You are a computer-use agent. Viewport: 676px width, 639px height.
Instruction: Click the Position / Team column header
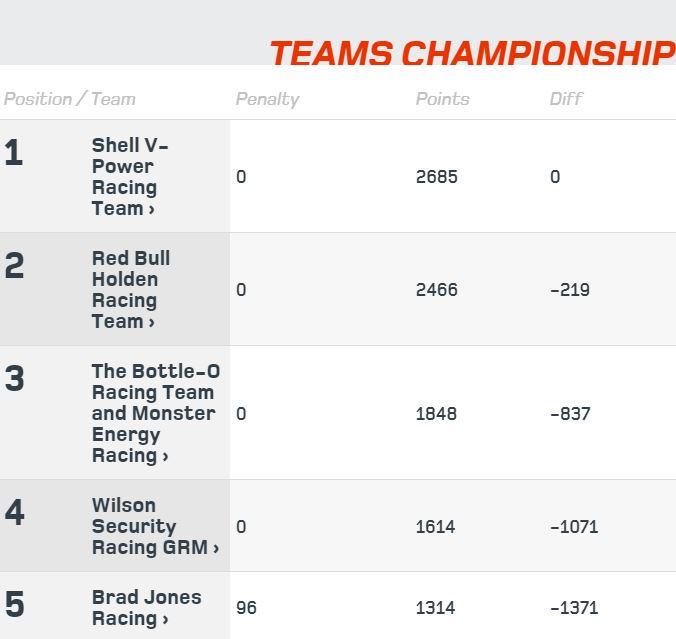coord(69,99)
